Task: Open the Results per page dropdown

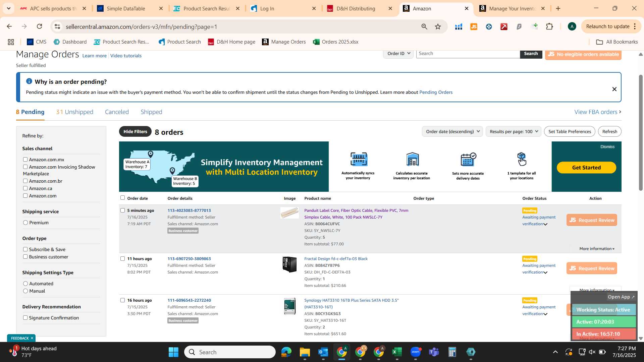Action: tap(513, 131)
